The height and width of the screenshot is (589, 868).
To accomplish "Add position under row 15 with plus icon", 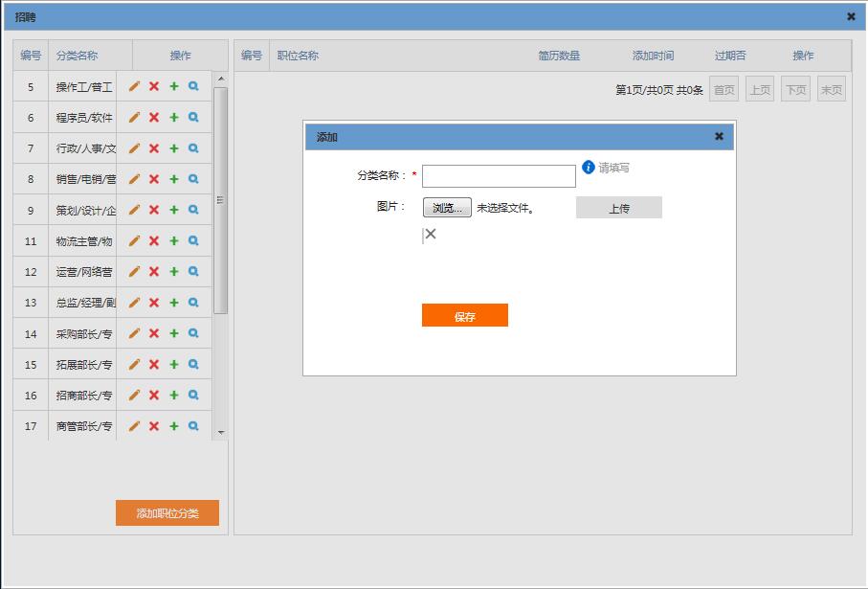I will 174,365.
